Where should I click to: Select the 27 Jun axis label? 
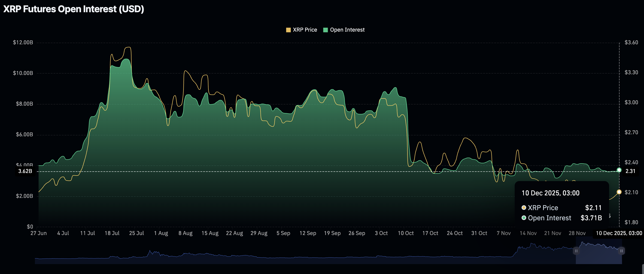pos(39,233)
